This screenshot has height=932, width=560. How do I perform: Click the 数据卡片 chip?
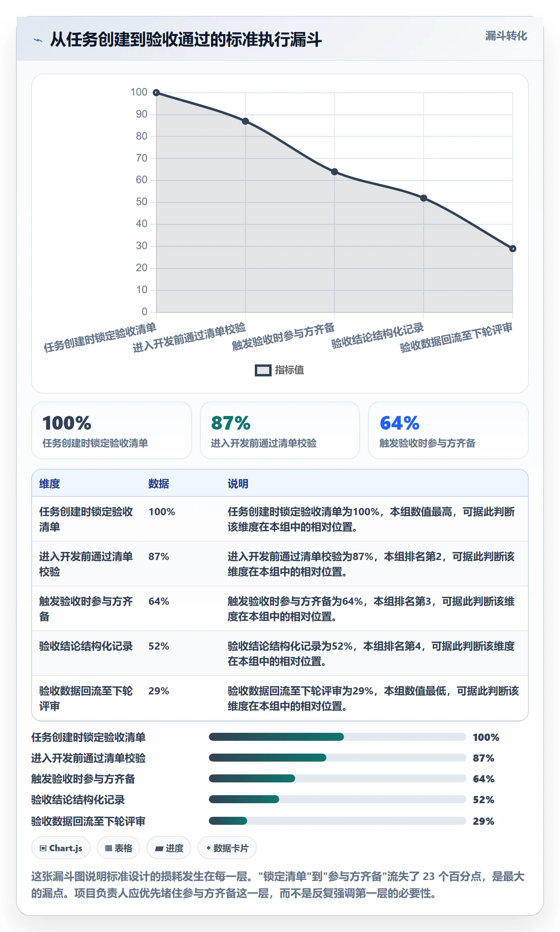coord(227,848)
